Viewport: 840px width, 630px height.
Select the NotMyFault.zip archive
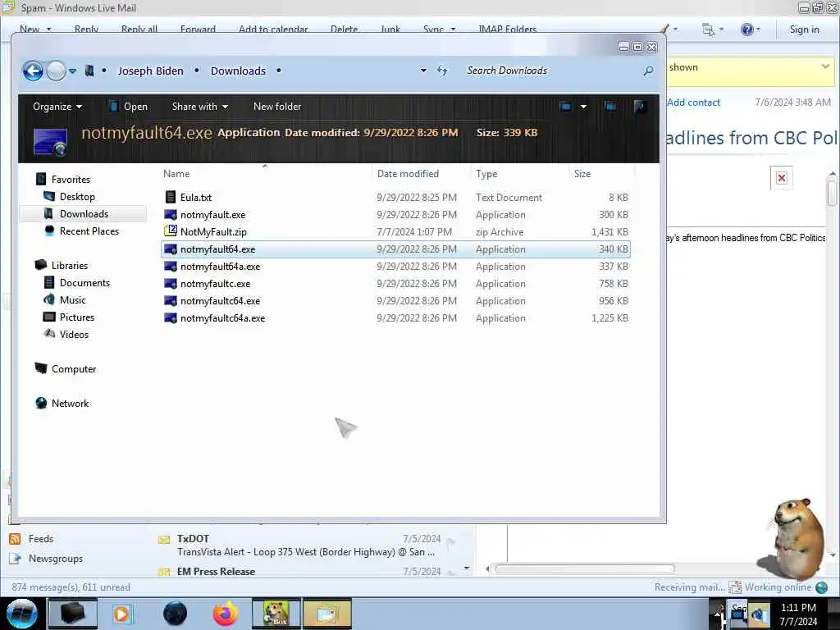click(x=395, y=232)
